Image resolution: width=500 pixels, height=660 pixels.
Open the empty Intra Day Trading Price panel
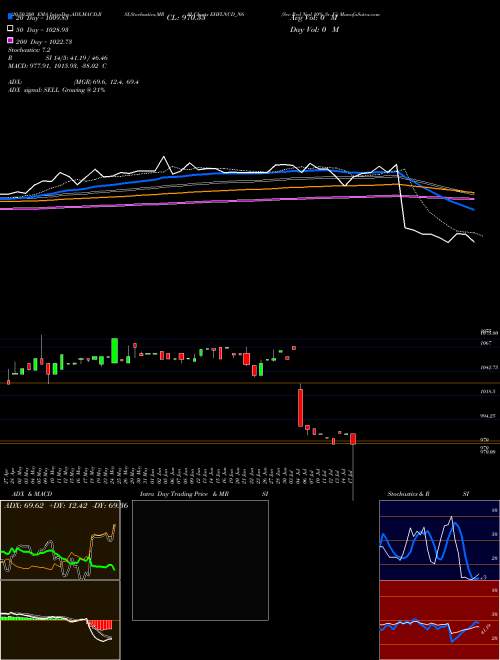200,560
